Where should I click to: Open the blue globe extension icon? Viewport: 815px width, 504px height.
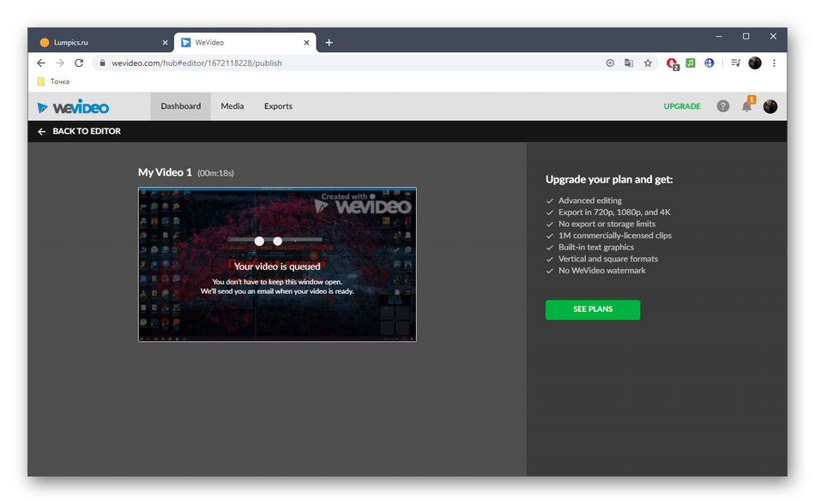tap(709, 63)
